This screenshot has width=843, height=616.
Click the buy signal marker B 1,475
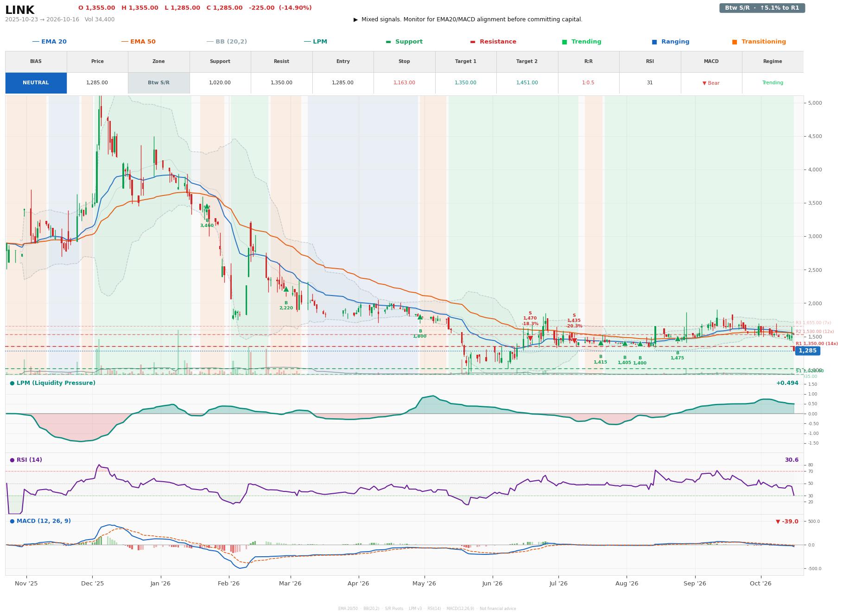click(x=678, y=339)
